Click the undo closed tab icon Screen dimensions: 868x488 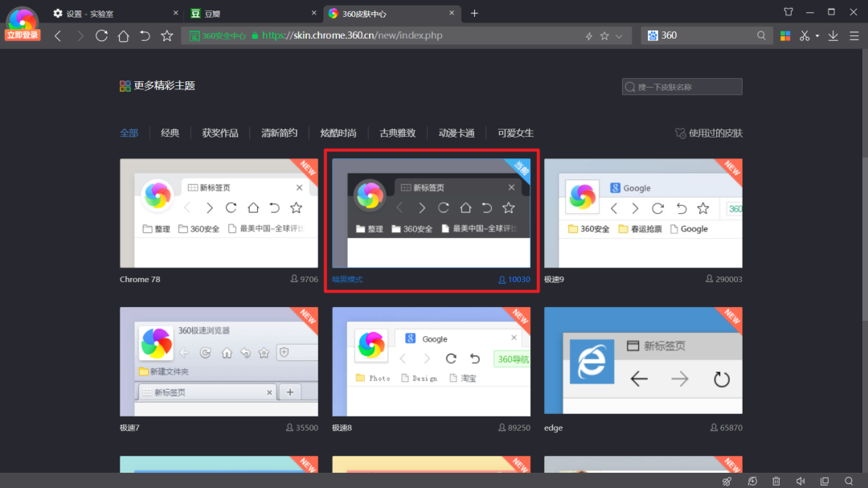[x=145, y=35]
